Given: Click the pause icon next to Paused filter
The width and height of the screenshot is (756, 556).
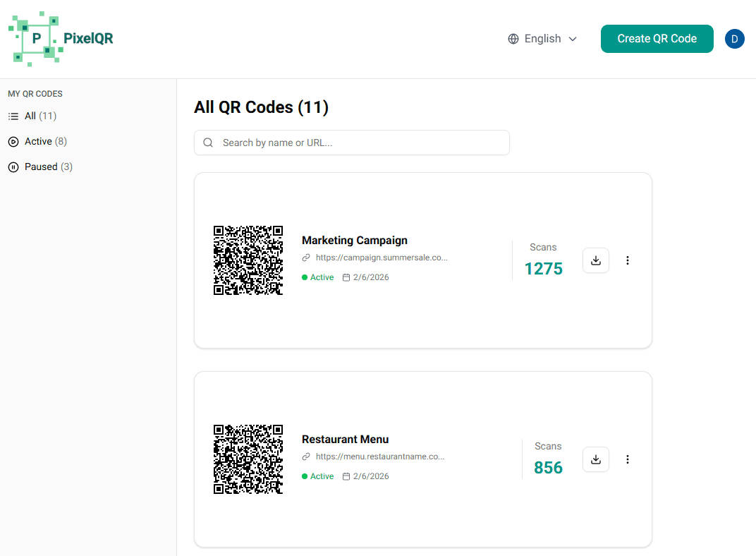Looking at the screenshot, I should 13,167.
